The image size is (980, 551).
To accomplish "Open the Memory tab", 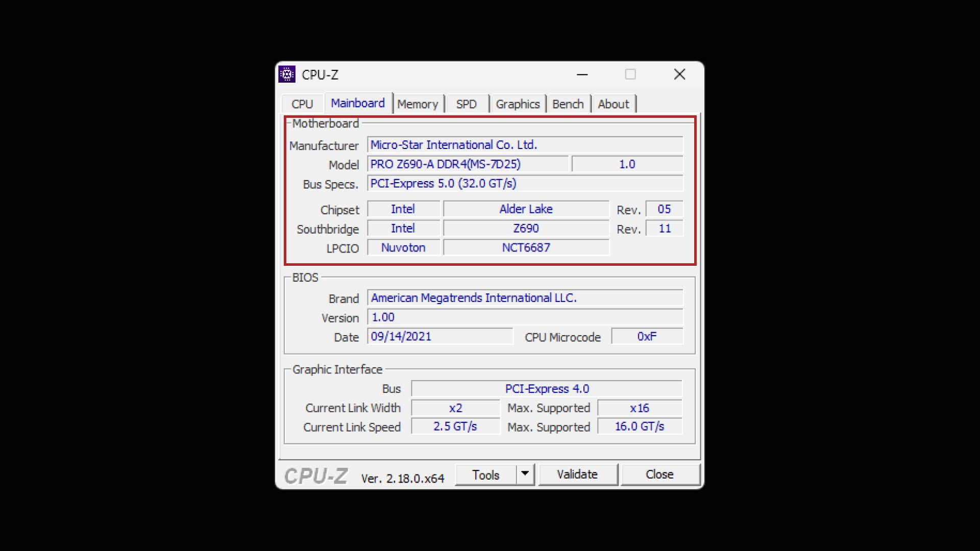I will tap(418, 104).
